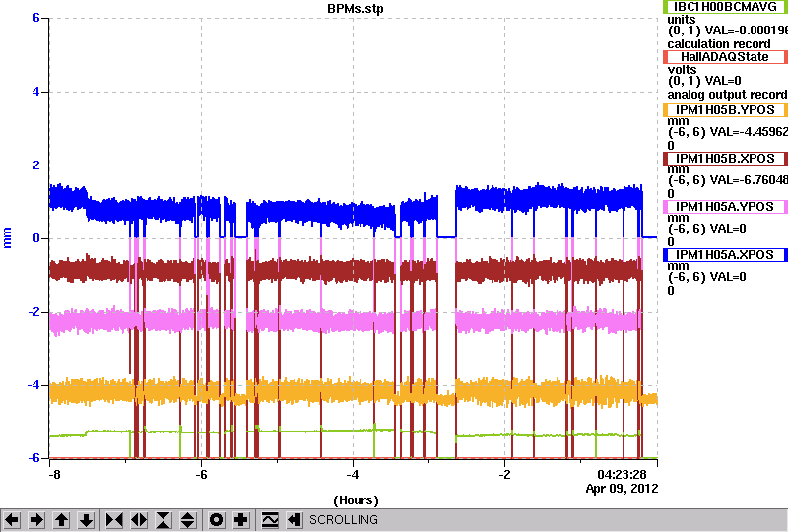Click the 6 tick label on the y-axis

(x=36, y=18)
